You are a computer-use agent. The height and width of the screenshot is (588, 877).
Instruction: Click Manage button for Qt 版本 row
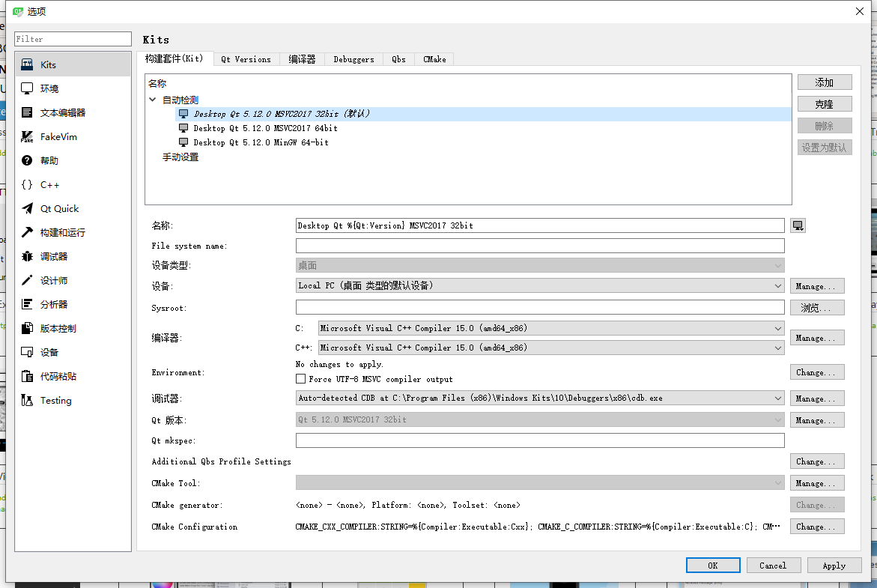[817, 420]
